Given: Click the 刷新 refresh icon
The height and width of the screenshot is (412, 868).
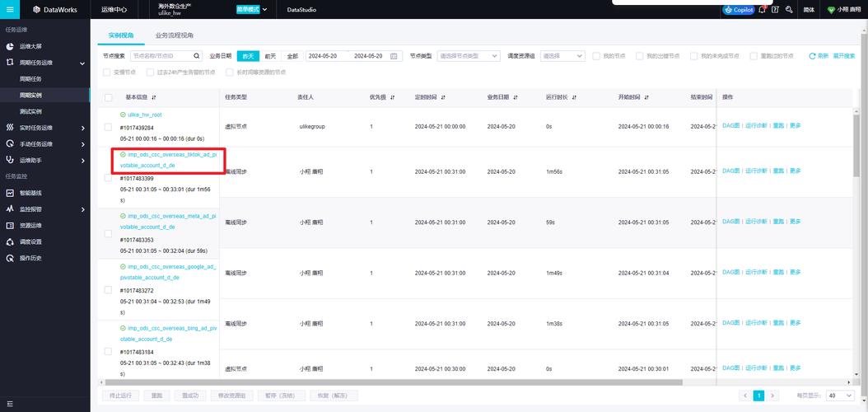Looking at the screenshot, I should (x=812, y=56).
